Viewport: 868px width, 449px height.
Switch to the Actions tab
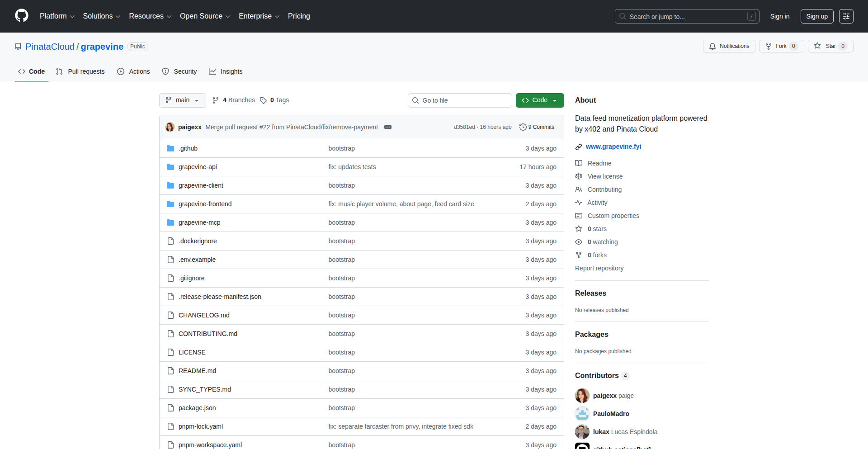pyautogui.click(x=133, y=71)
